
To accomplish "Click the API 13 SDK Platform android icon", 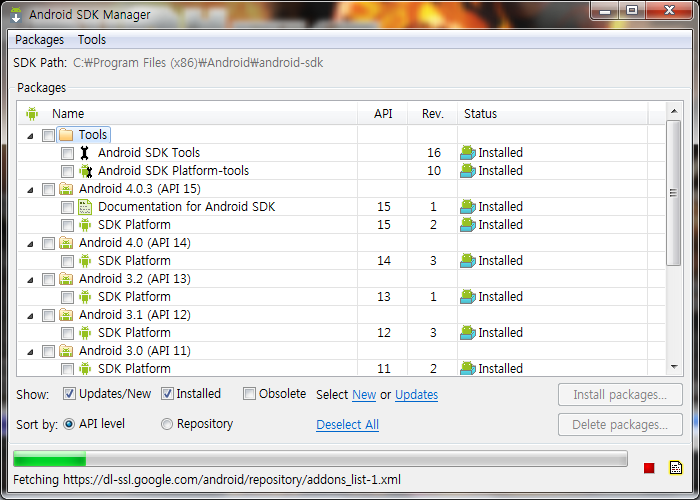I will (85, 296).
